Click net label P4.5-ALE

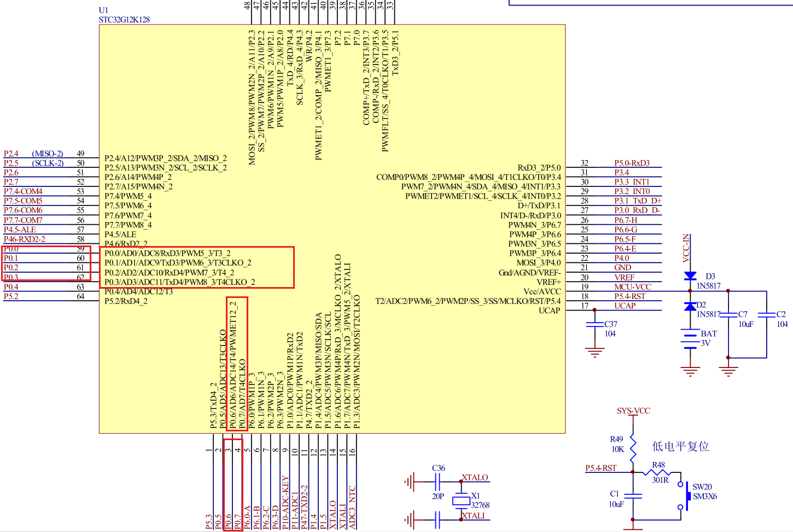pyautogui.click(x=20, y=230)
